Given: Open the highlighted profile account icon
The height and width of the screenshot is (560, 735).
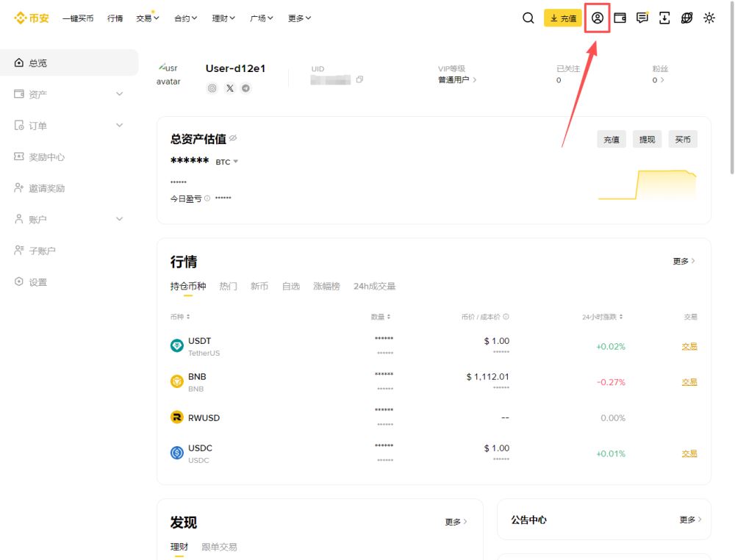Looking at the screenshot, I should pos(597,18).
